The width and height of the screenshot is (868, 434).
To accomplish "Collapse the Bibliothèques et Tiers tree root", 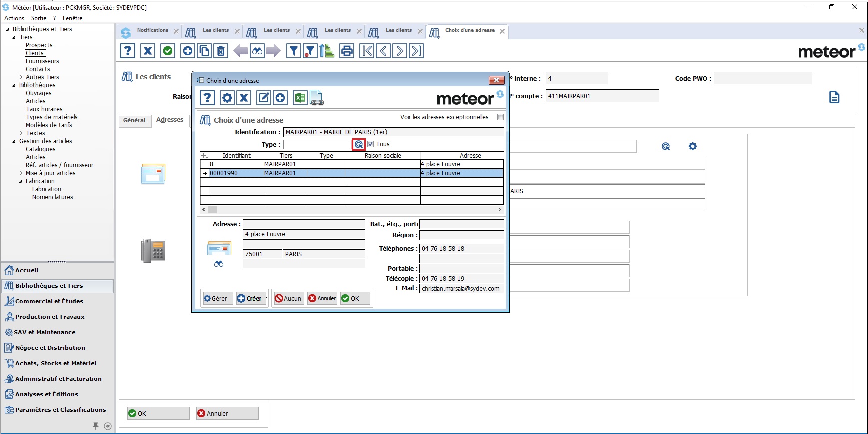I will point(7,29).
